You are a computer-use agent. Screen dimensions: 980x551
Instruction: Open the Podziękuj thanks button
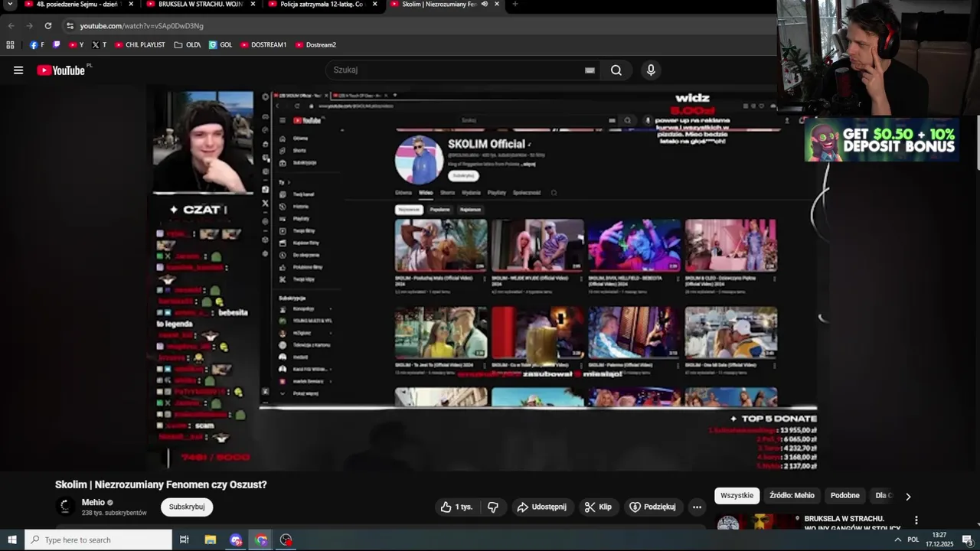(x=652, y=507)
